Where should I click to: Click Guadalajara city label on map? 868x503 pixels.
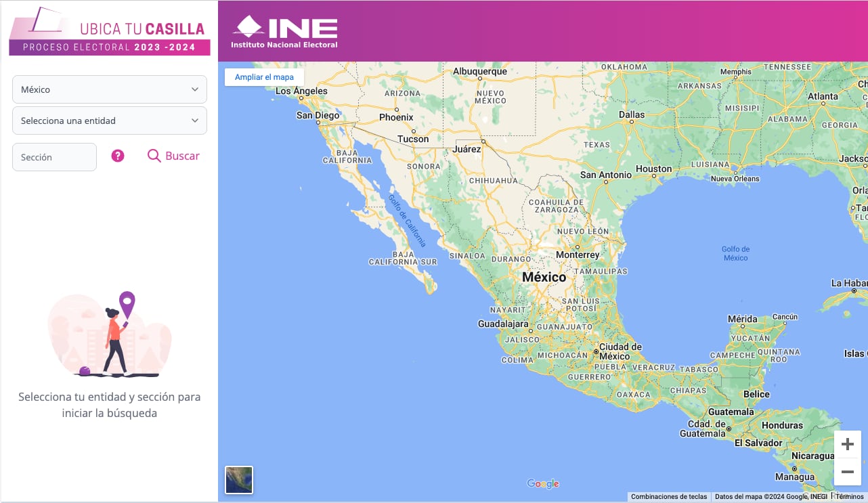point(503,324)
